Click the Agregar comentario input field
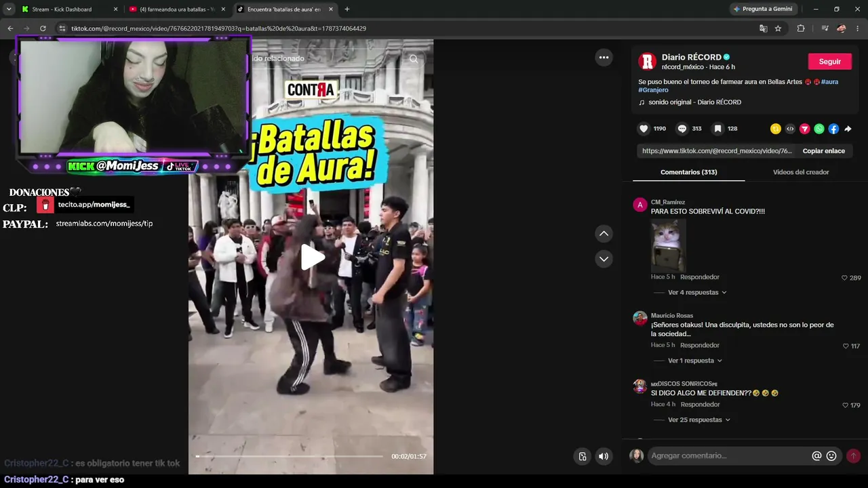This screenshot has width=868, height=488. coord(730,456)
